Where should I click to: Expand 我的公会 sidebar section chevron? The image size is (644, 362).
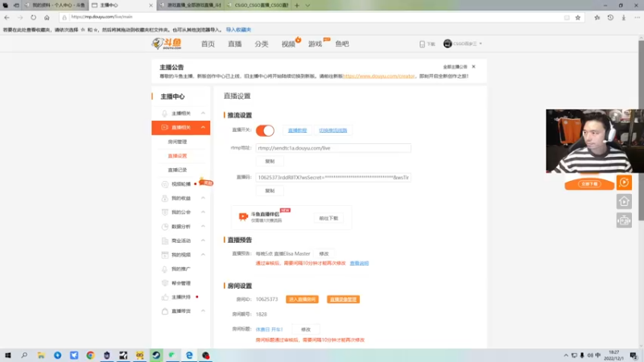pyautogui.click(x=203, y=212)
